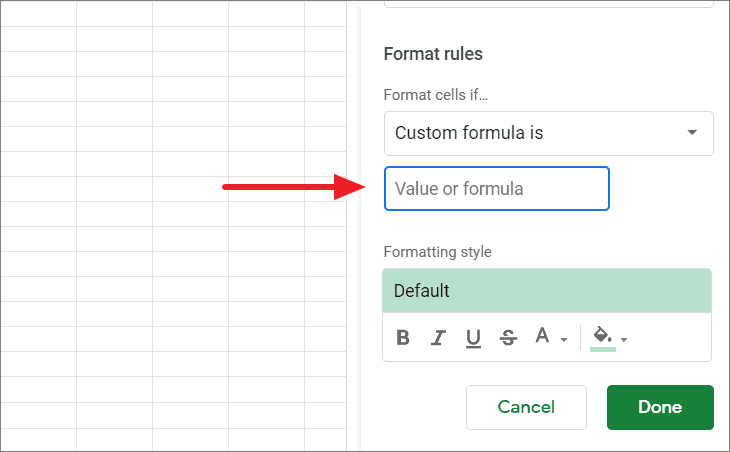Click the partially visible range box above Format rules

[x=548, y=4]
